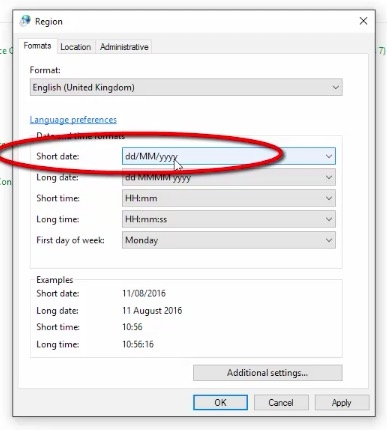
Task: Switch to the Location tab
Action: click(76, 47)
